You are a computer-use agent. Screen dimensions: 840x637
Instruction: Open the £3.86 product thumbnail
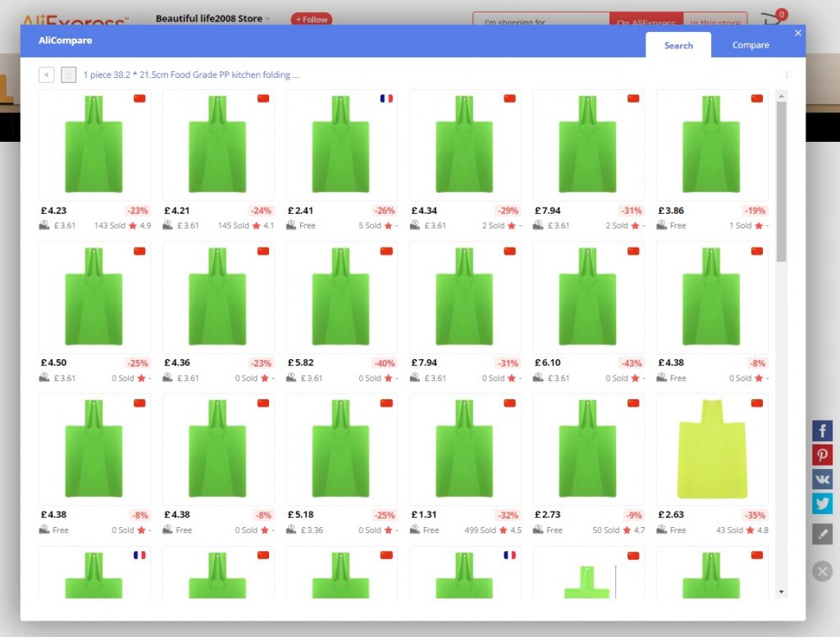pos(711,144)
